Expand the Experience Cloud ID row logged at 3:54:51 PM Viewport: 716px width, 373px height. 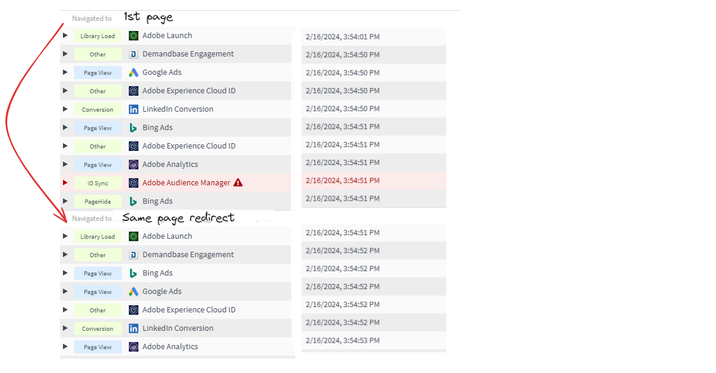click(65, 146)
